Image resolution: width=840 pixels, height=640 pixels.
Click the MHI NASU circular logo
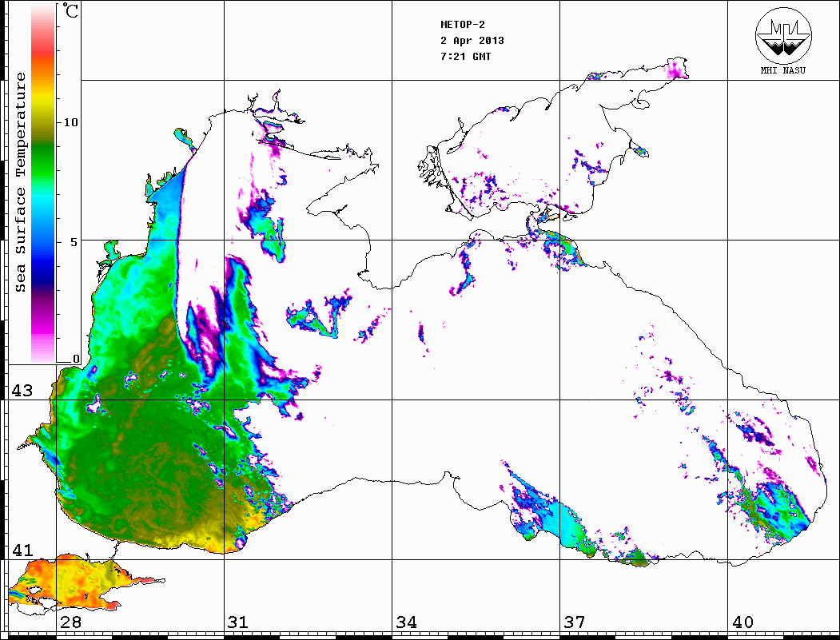coord(783,35)
